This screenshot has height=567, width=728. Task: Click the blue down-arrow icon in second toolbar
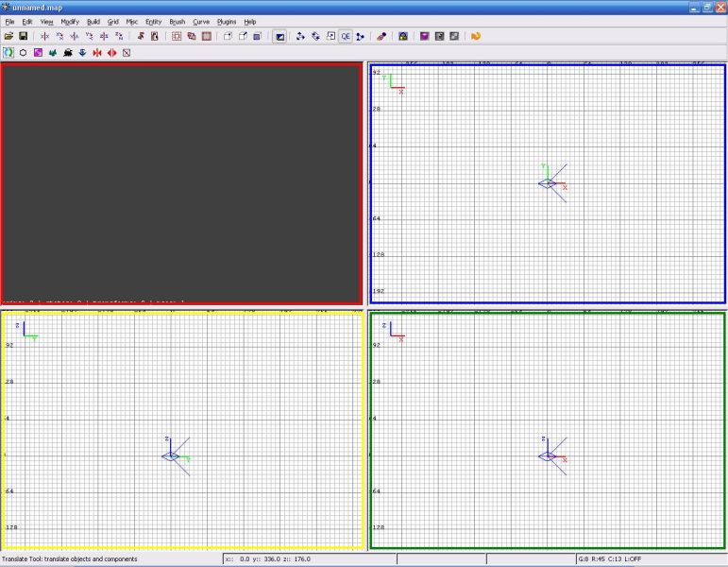pos(82,52)
